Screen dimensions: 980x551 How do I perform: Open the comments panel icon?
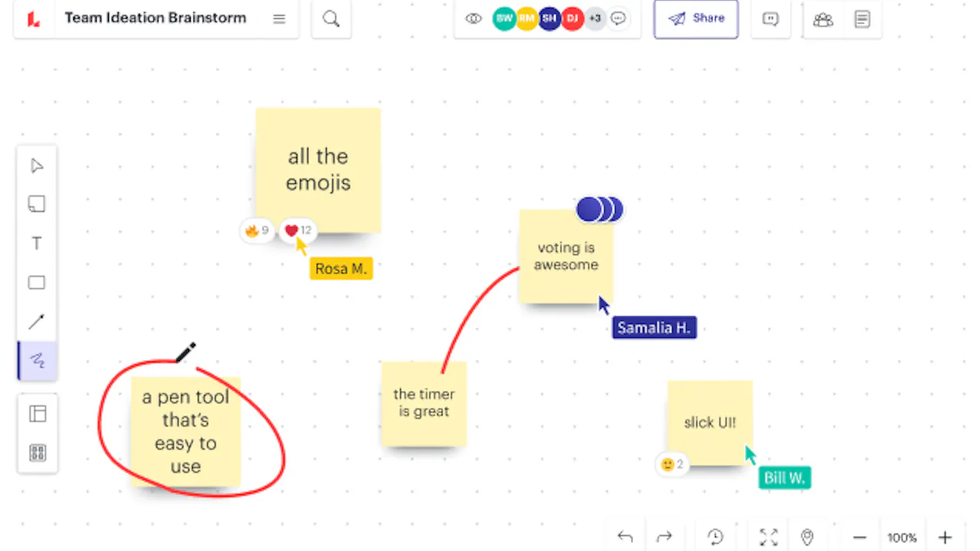click(x=770, y=19)
